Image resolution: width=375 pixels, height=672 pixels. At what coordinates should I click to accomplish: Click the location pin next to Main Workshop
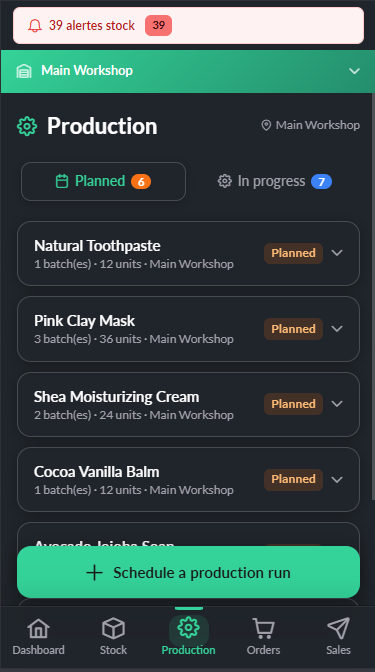(266, 125)
